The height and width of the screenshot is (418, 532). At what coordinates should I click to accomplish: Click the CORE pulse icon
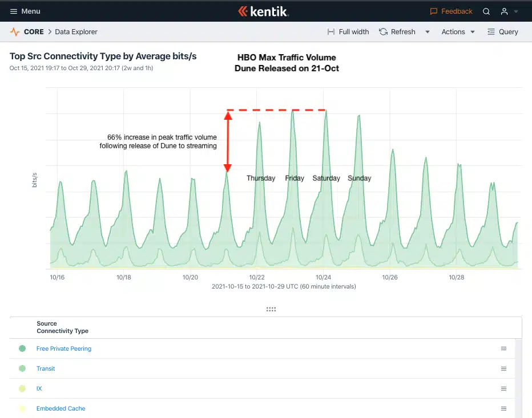click(15, 32)
